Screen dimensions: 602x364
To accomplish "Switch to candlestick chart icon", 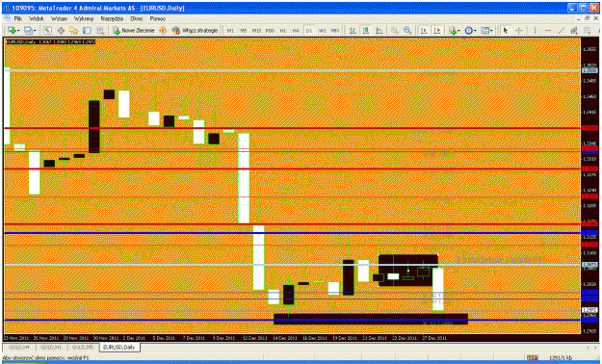I will coord(366,31).
